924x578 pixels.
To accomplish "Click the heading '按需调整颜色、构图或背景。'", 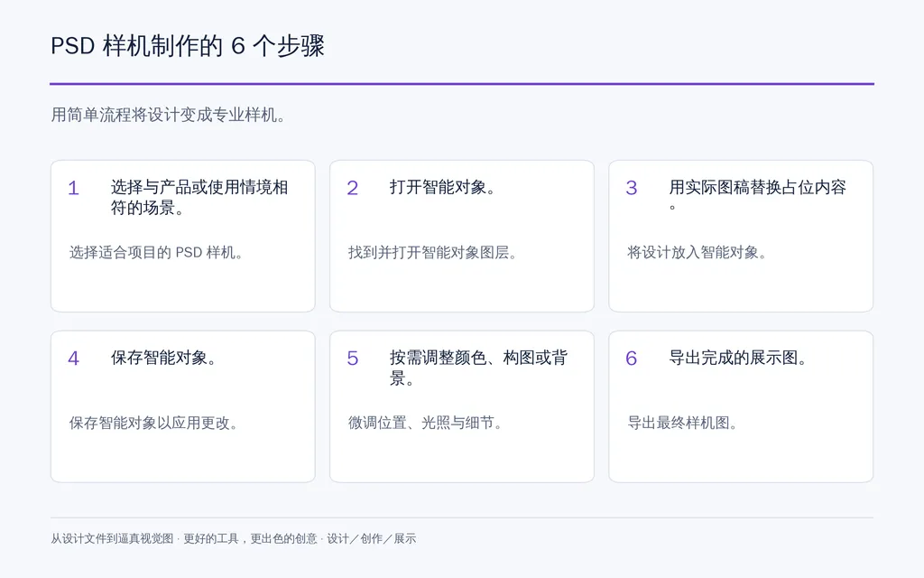I will pos(478,368).
